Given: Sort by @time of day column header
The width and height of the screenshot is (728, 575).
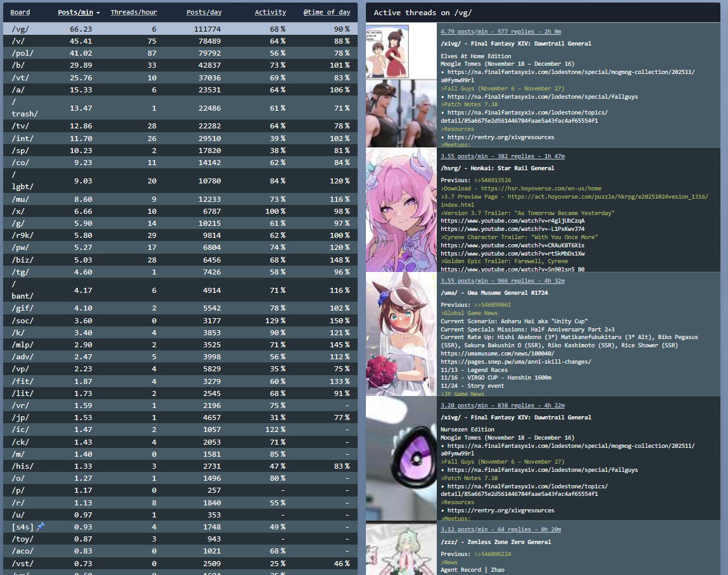Looking at the screenshot, I should [327, 13].
